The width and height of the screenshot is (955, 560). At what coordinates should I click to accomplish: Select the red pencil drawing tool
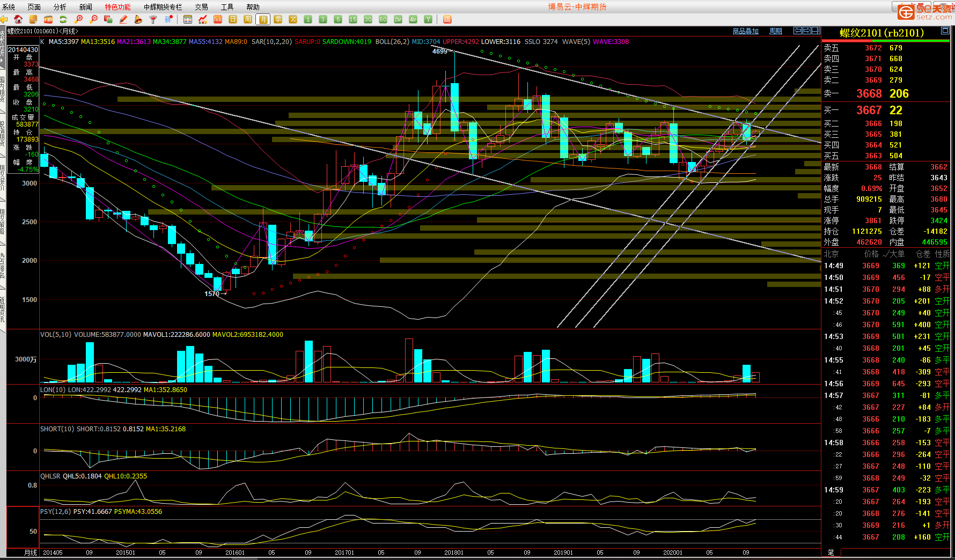pyautogui.click(x=123, y=19)
